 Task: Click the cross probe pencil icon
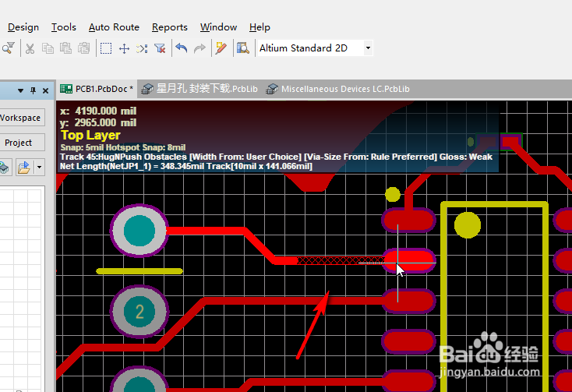tap(221, 48)
